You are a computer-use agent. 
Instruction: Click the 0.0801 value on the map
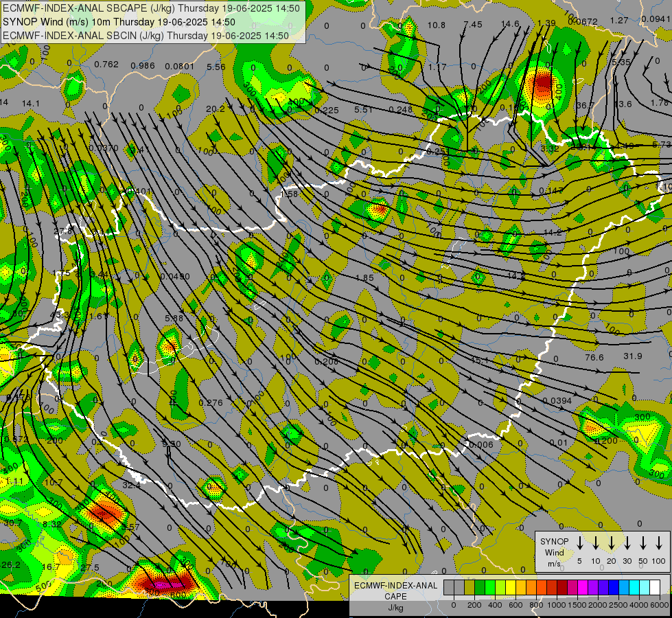pos(180,66)
